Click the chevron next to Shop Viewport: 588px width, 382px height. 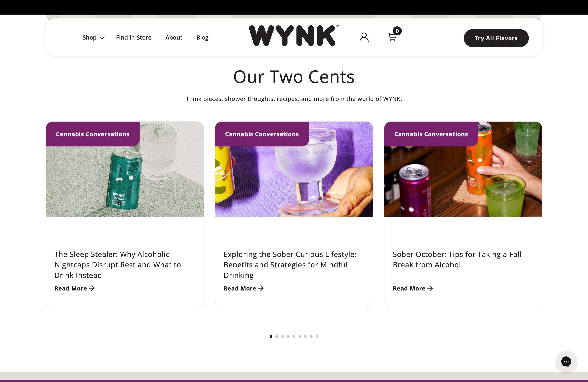[102, 38]
